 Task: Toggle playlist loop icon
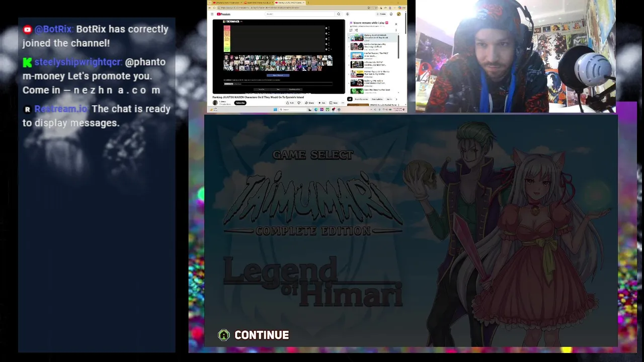pyautogui.click(x=351, y=30)
